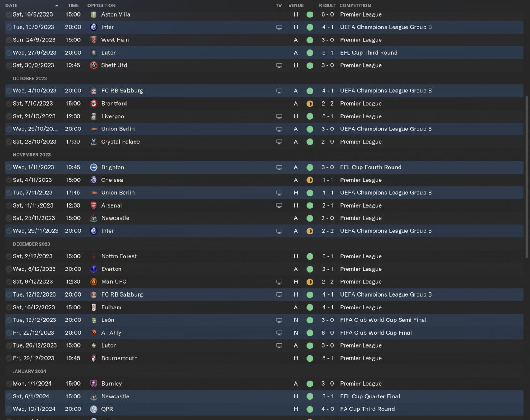Image resolution: width=530 pixels, height=420 pixels.
Task: Click the TV icon on Al-Ahly final row
Action: (279, 333)
